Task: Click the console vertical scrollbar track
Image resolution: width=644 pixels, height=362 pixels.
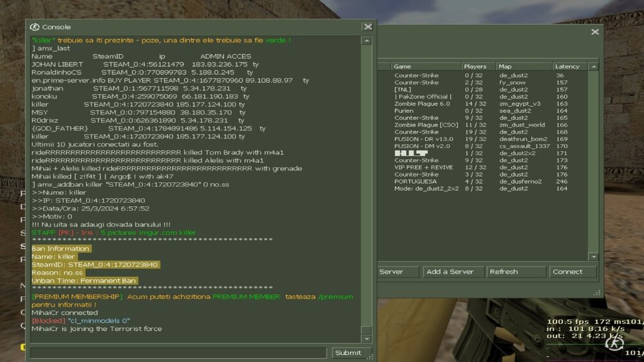Action: 366,193
